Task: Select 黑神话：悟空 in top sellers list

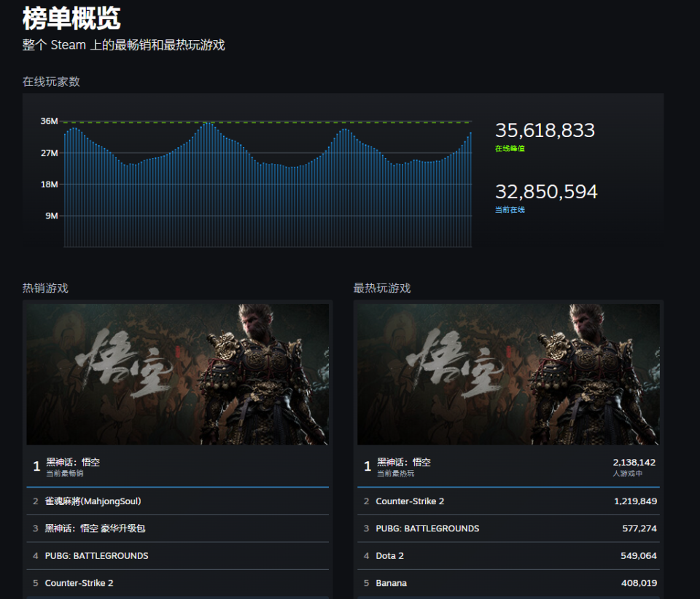Action: (x=178, y=466)
